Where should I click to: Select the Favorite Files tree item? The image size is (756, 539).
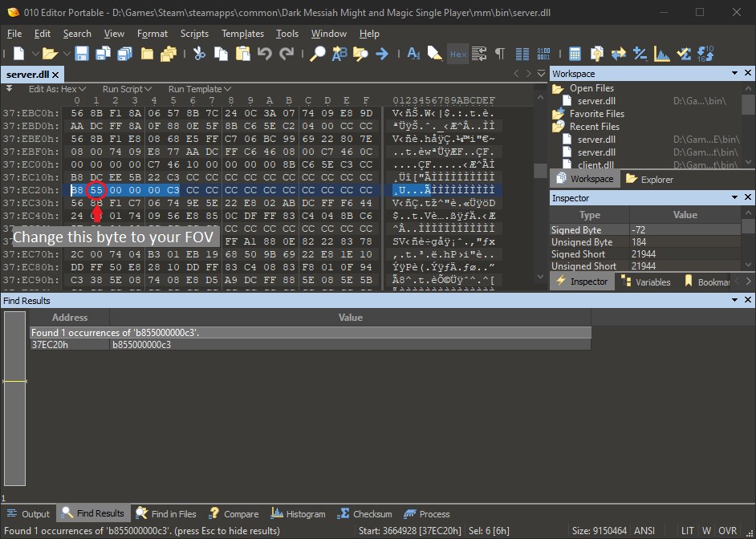597,114
